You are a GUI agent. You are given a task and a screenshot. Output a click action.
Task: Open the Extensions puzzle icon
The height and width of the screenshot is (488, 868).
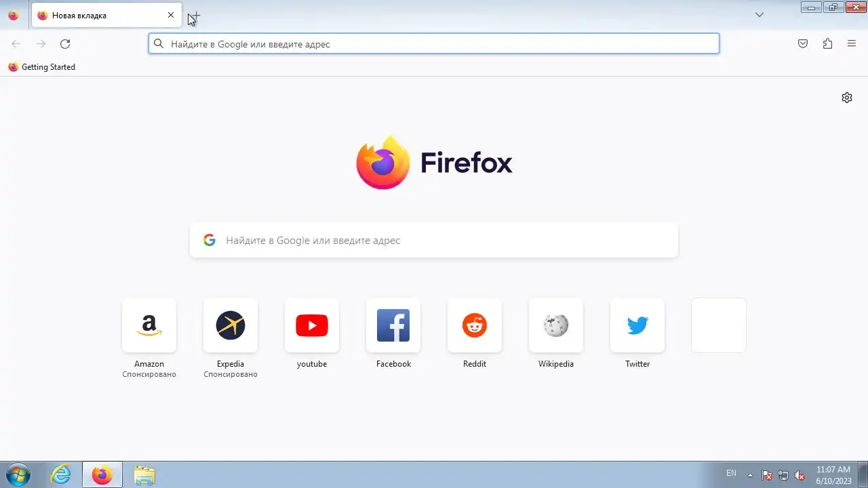click(827, 44)
